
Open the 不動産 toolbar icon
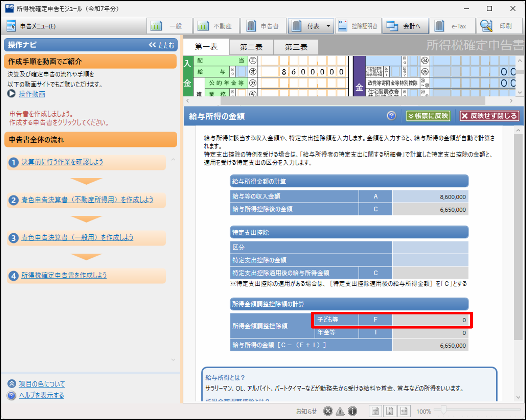coord(203,26)
